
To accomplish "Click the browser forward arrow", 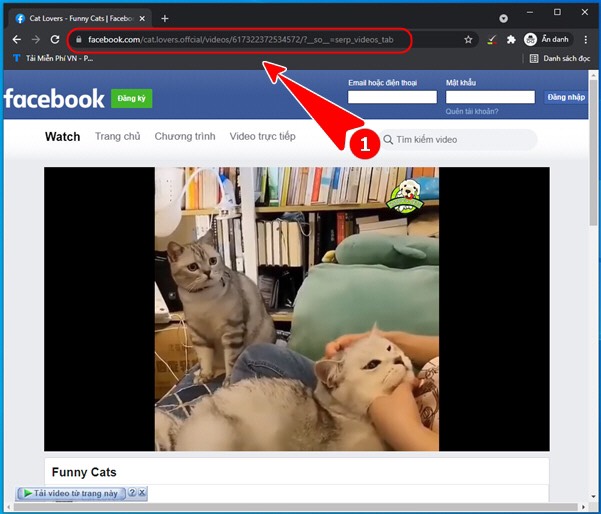I will [x=36, y=39].
